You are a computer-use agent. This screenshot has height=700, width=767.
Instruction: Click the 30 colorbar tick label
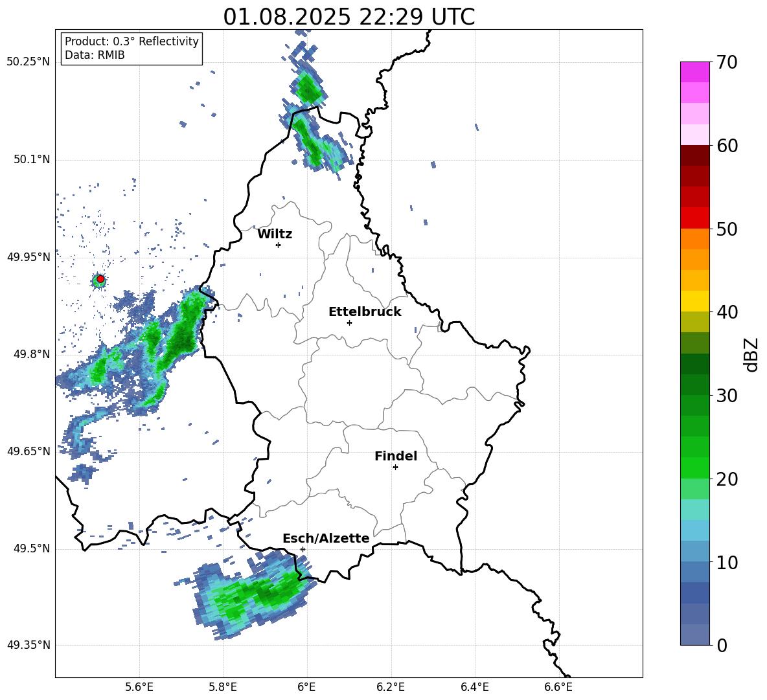[727, 396]
